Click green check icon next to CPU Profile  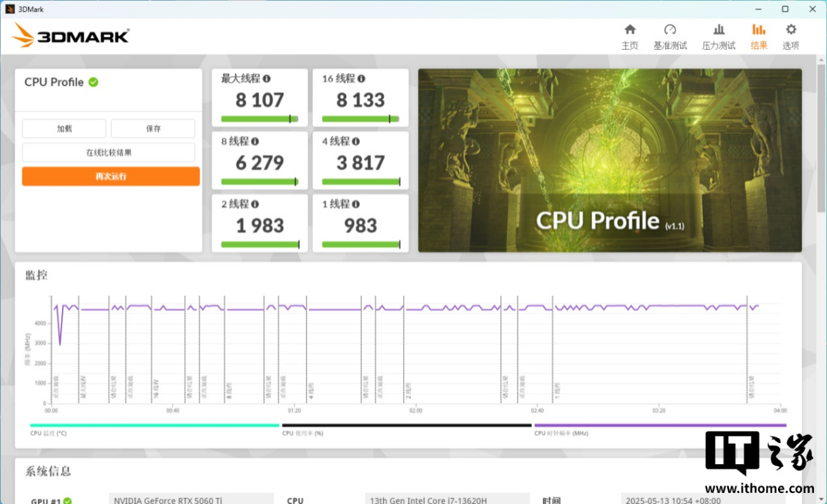coord(93,82)
